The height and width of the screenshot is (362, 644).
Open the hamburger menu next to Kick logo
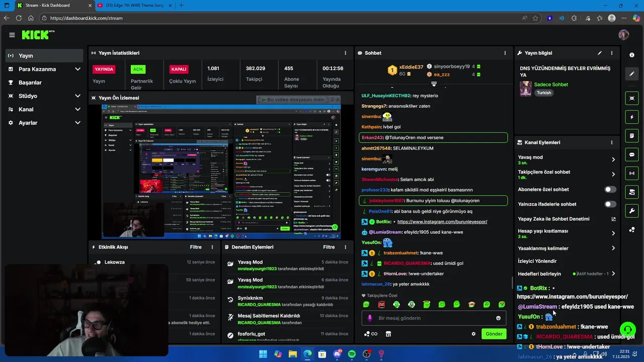pyautogui.click(x=12, y=35)
